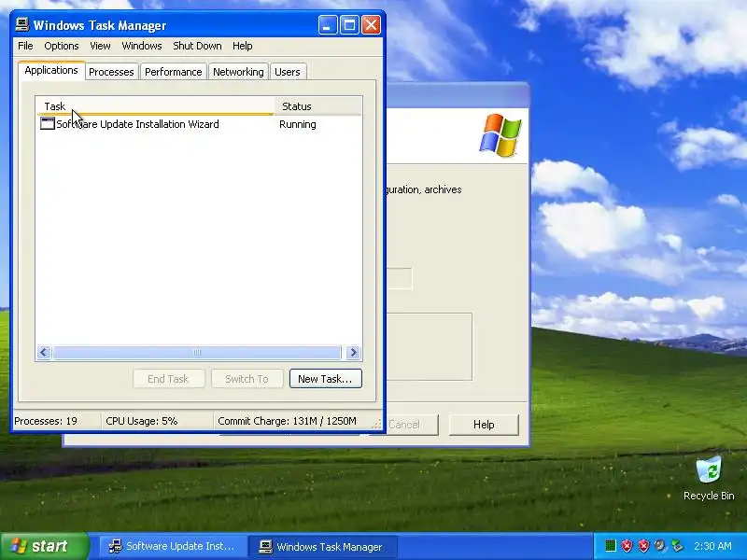Click the Safely Remove Hardware tray icon

(x=676, y=546)
